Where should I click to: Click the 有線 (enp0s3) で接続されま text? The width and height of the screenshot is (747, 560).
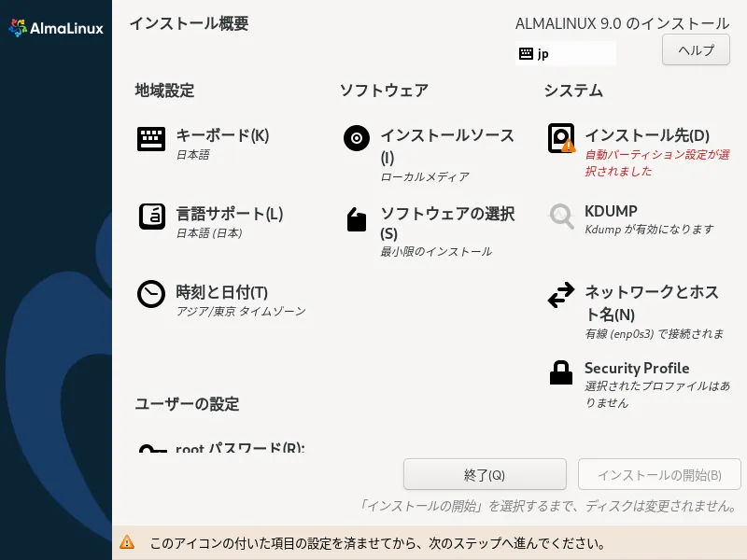coord(655,334)
